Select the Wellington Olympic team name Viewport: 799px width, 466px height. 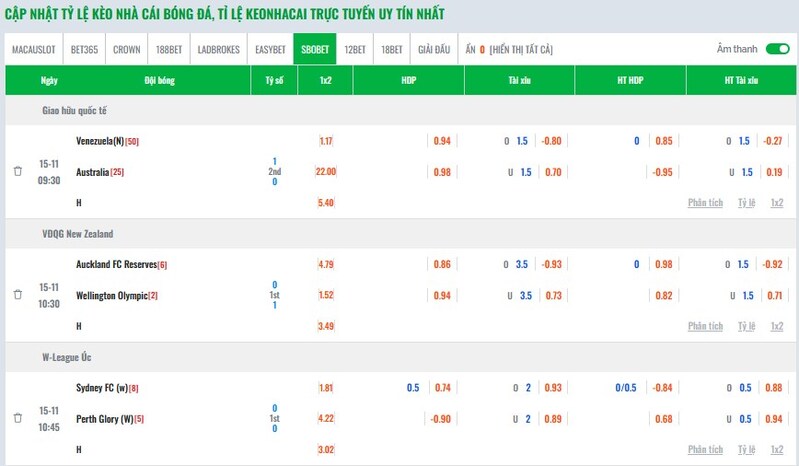click(x=111, y=295)
